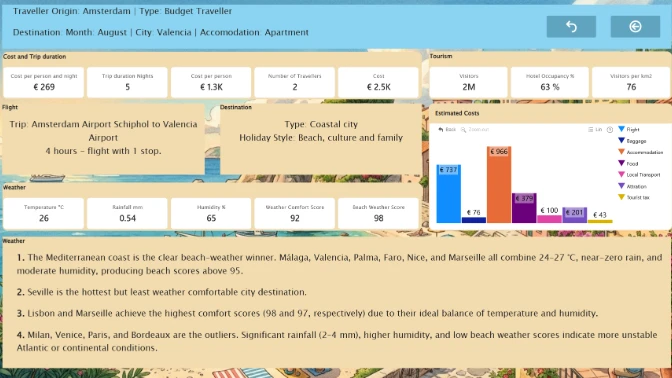Click the 'Trip: Amsterdam Airport Schiphol to Valencia' text
This screenshot has width=672, height=378.
coord(103,124)
